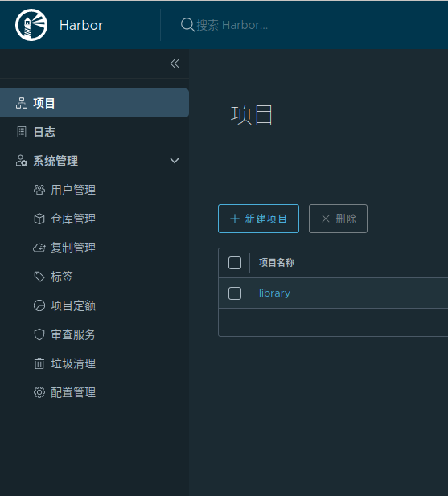Click the search magnifier icon
The width and height of the screenshot is (448, 496).
click(187, 25)
